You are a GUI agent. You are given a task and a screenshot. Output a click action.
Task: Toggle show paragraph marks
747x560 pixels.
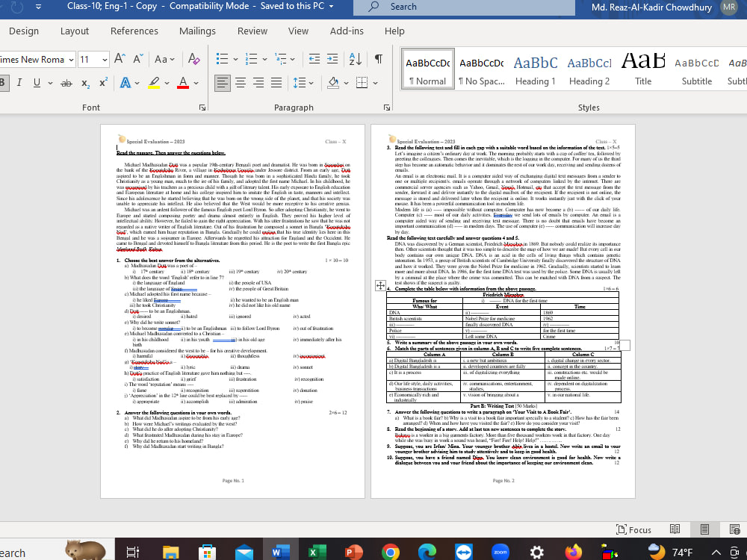(x=378, y=59)
